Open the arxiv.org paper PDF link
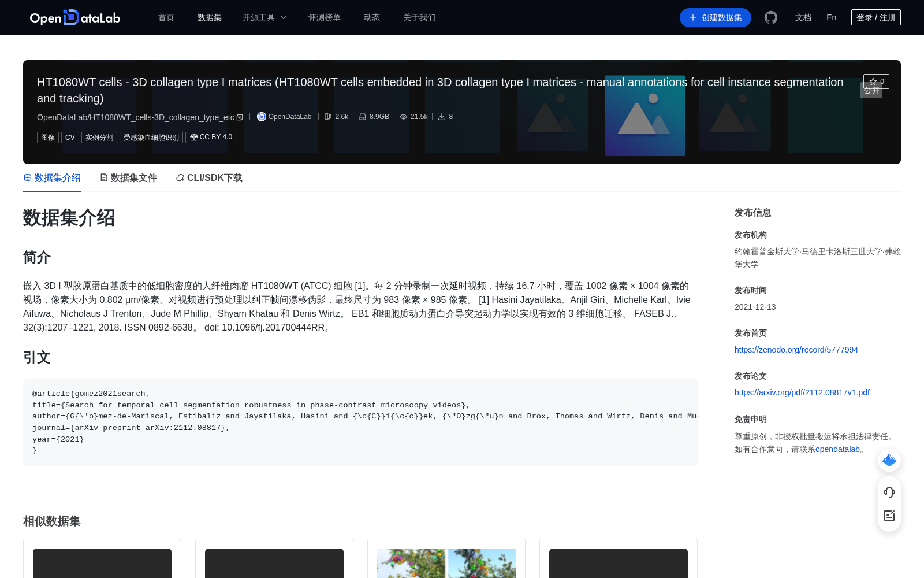The width and height of the screenshot is (924, 578). 802,392
